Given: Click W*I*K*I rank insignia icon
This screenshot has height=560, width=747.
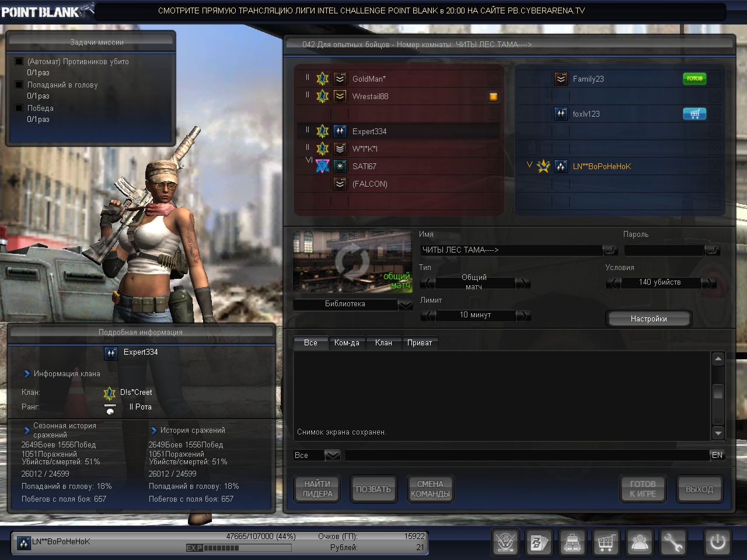Looking at the screenshot, I should pos(340,149).
